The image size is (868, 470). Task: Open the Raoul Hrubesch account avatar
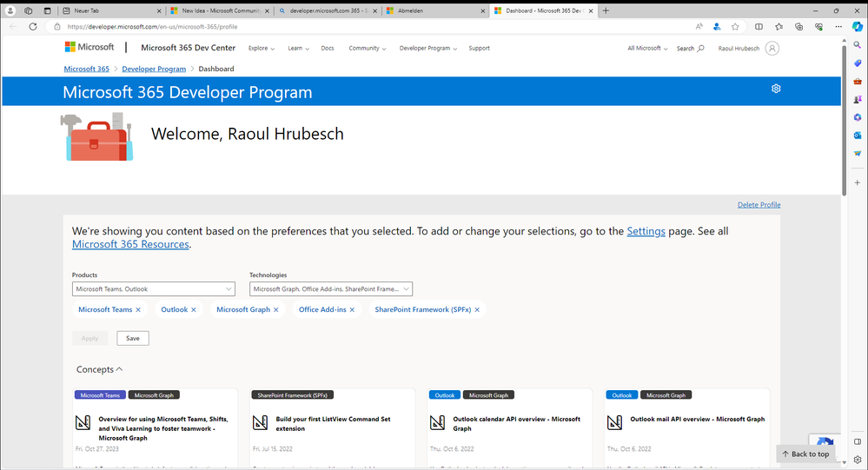[772, 48]
